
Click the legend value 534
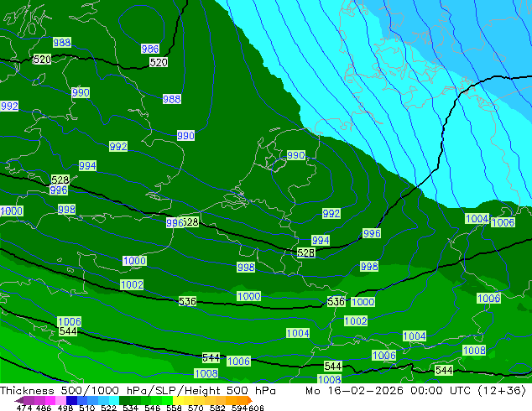pyautogui.click(x=130, y=408)
